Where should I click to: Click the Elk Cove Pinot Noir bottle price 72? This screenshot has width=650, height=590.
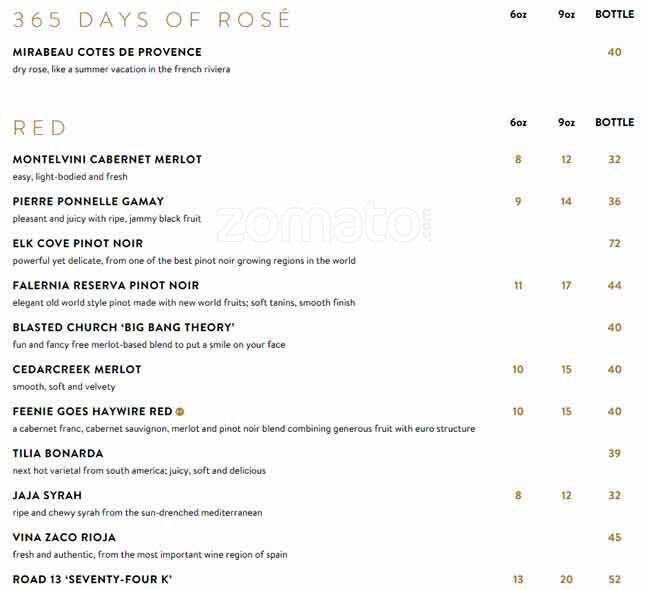614,244
